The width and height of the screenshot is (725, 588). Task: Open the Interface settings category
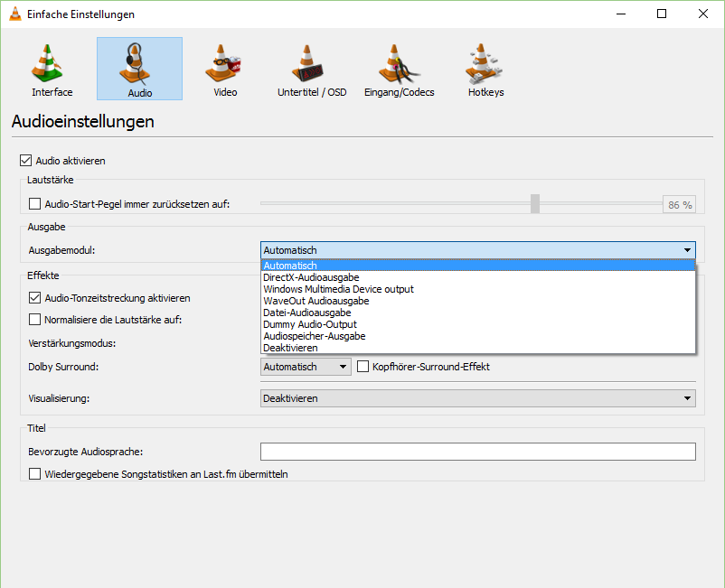tap(52, 70)
